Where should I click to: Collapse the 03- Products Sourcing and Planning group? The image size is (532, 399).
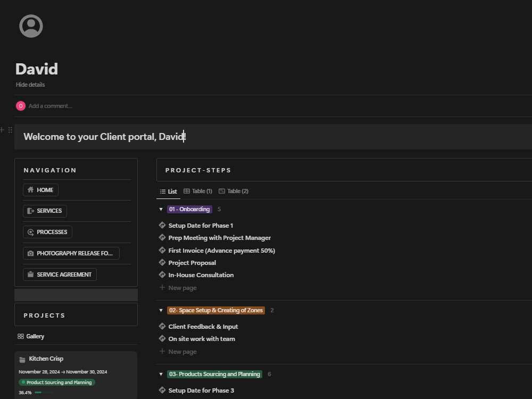coord(161,374)
